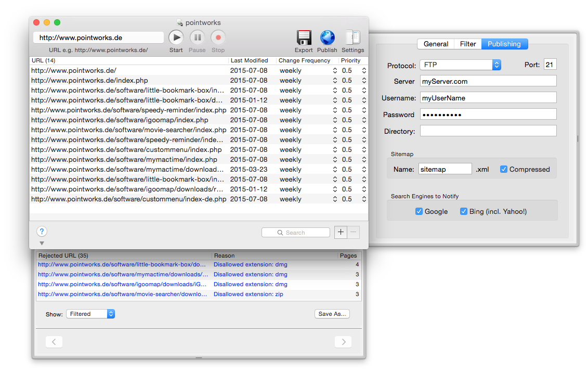
Task: Click the Search field
Action: point(295,233)
